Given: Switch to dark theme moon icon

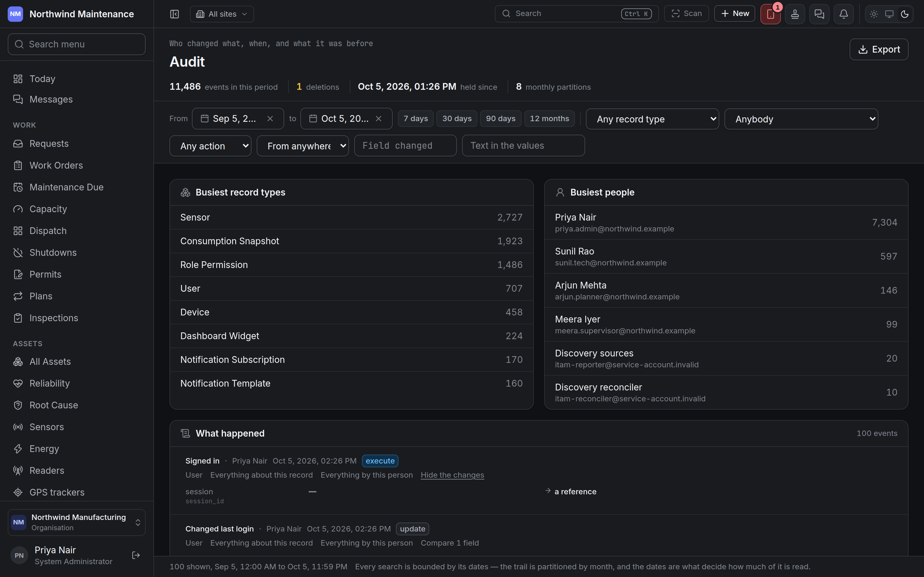Looking at the screenshot, I should (x=904, y=14).
